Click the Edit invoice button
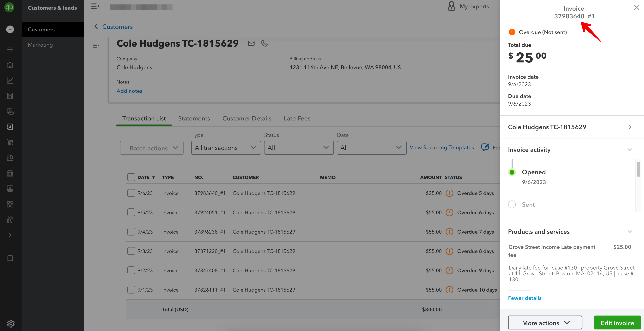 click(617, 323)
